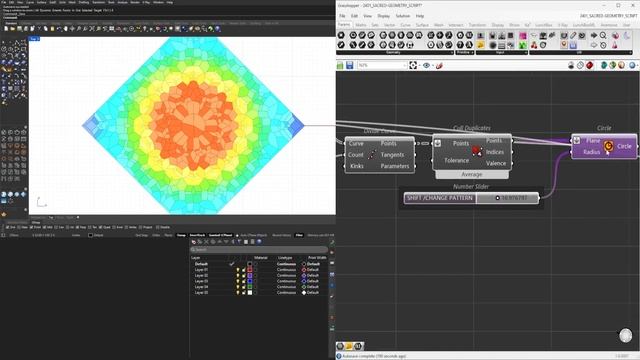The image size is (640, 360).
Task: Expand the Util panel dropdown bar
Action: click(x=581, y=53)
